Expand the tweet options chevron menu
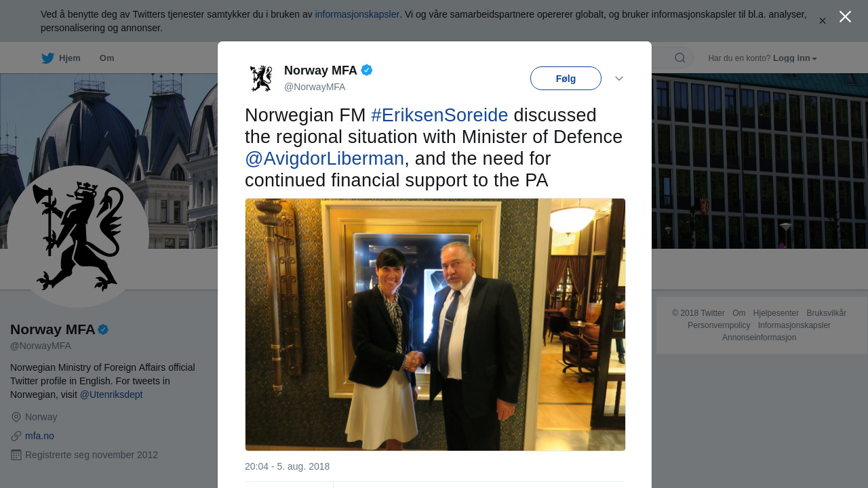This screenshot has width=868, height=488. click(x=619, y=79)
